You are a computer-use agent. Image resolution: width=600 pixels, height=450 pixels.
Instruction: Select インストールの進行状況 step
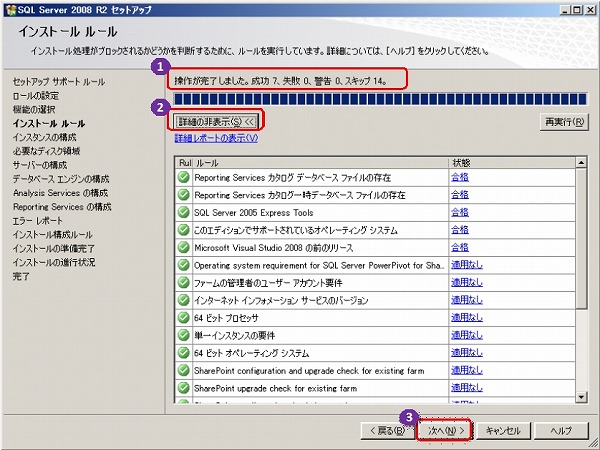(54, 262)
